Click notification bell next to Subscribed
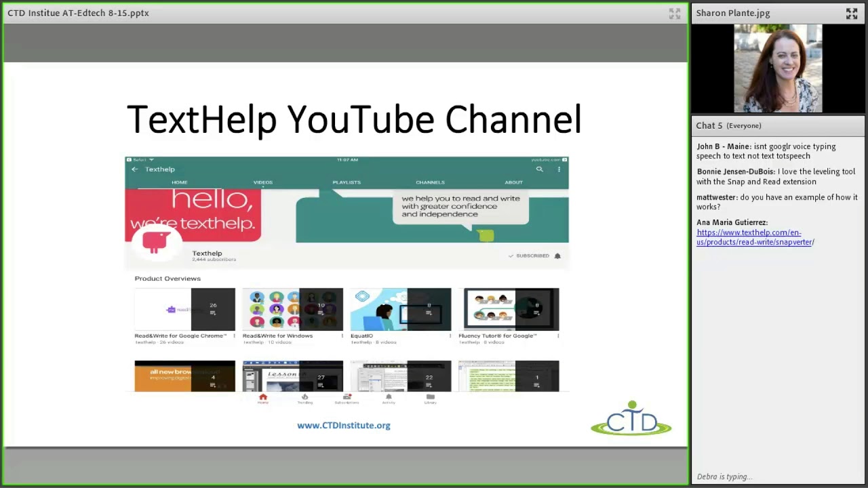Screen dimensions: 868x488 [557, 256]
